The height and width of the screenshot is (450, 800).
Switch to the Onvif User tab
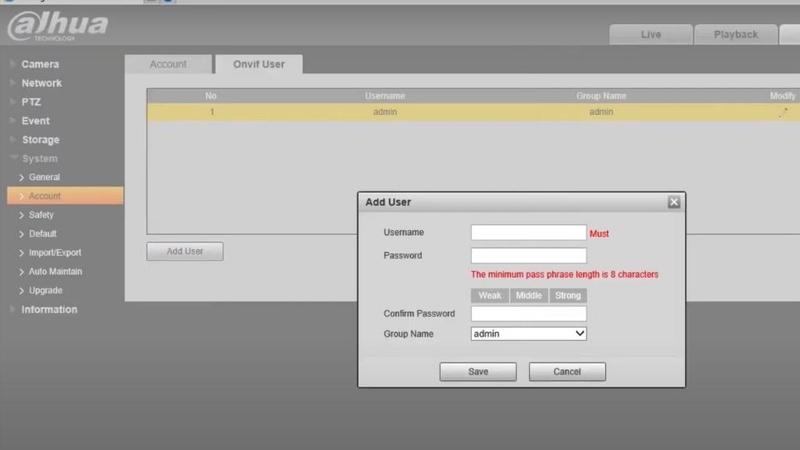tap(259, 64)
